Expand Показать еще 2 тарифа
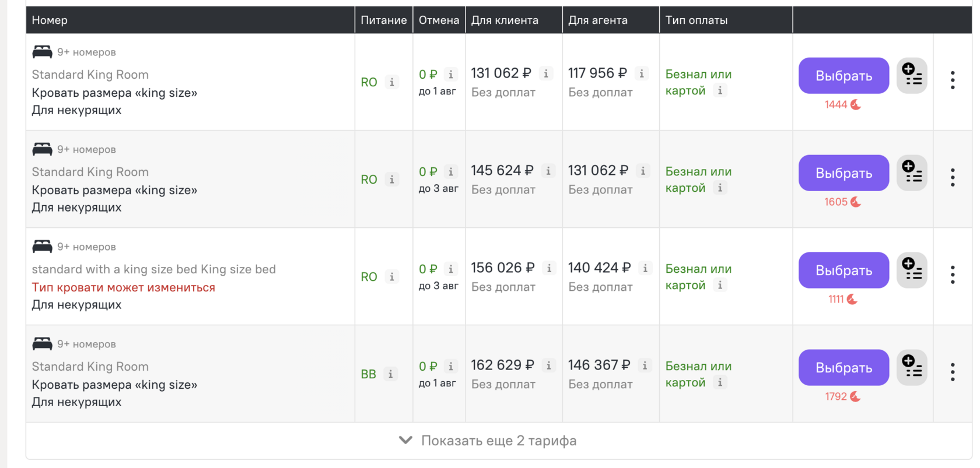The width and height of the screenshot is (980, 468). (488, 441)
